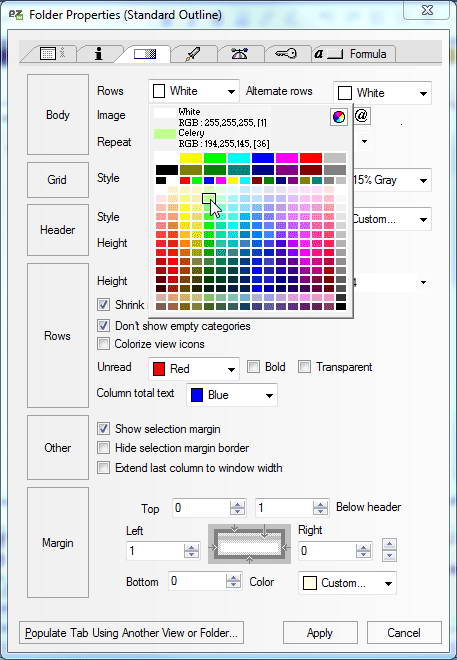Switch to the Advanced tab with the rocket icon

click(193, 54)
